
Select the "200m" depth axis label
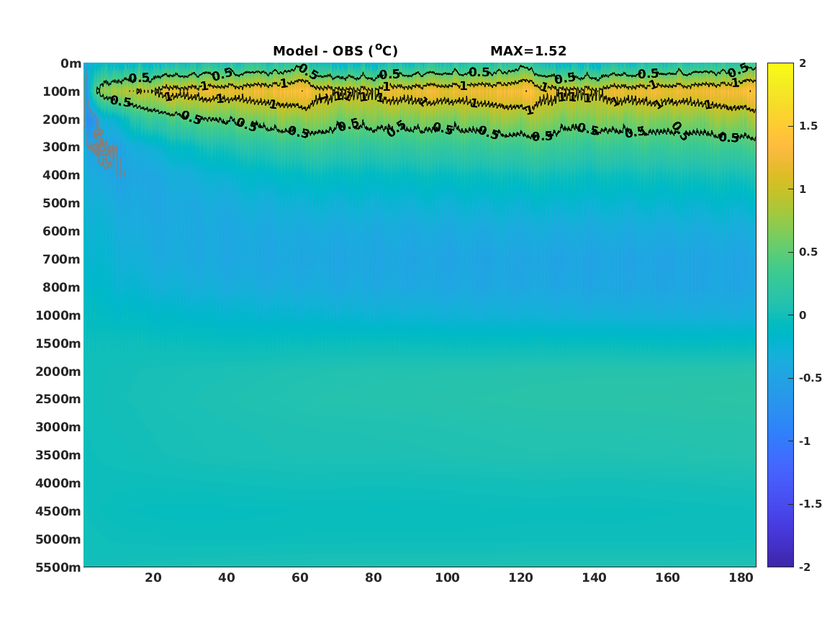(x=62, y=120)
